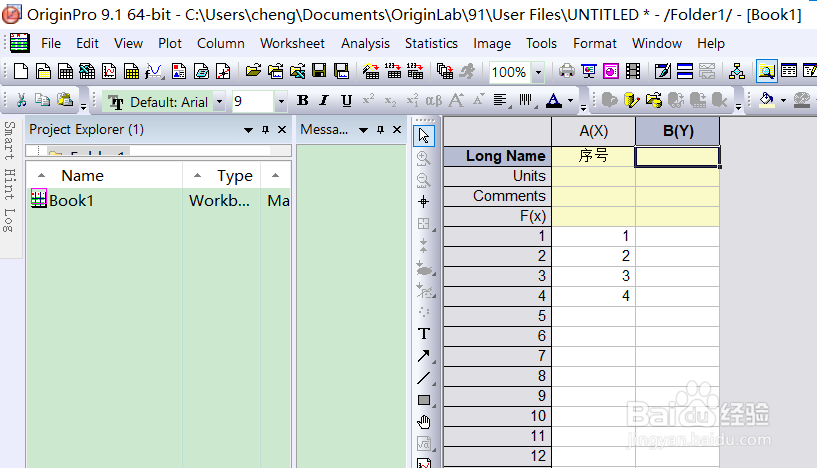817x468 pixels.
Task: Toggle Underline formatting
Action: pyautogui.click(x=346, y=101)
